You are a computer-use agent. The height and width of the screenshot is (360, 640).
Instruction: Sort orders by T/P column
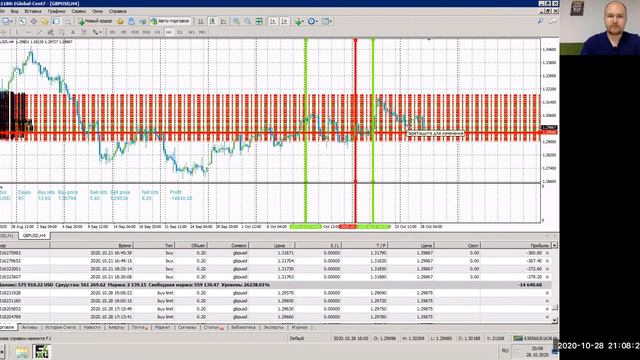(x=364, y=245)
